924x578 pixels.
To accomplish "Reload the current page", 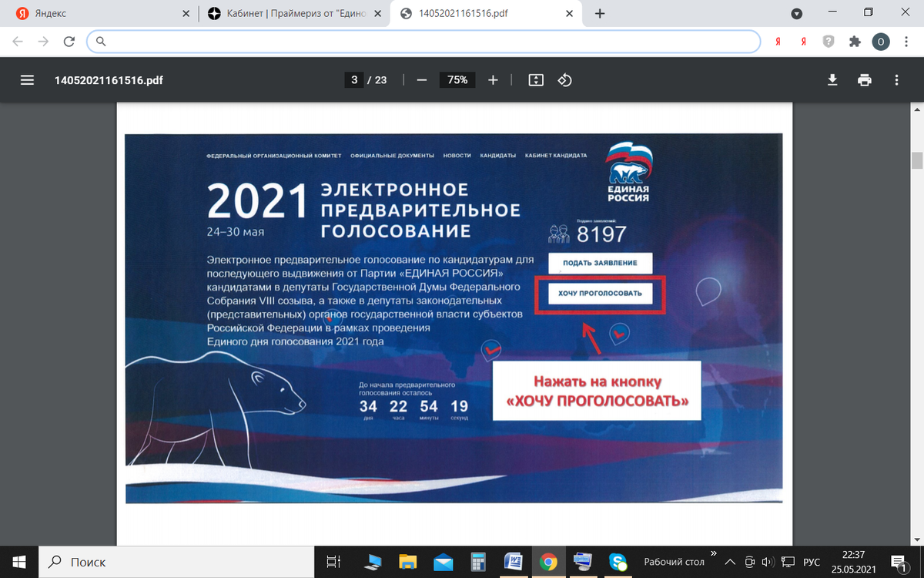I will 69,42.
